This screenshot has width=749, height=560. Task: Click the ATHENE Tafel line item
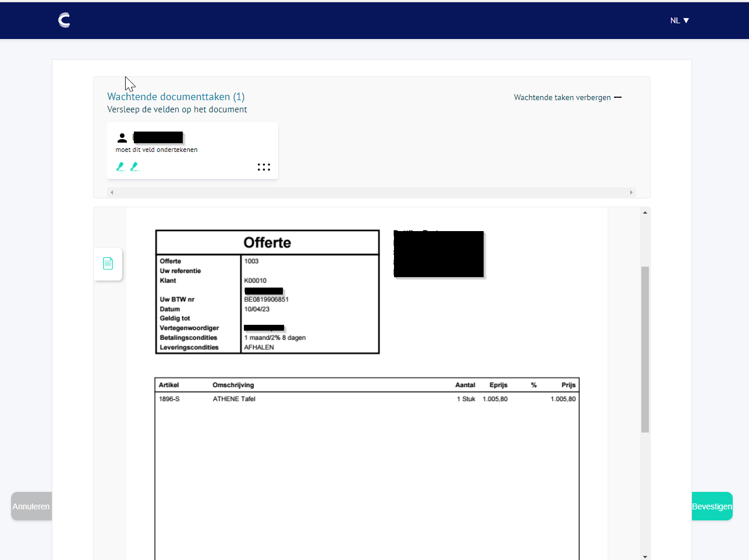click(234, 399)
